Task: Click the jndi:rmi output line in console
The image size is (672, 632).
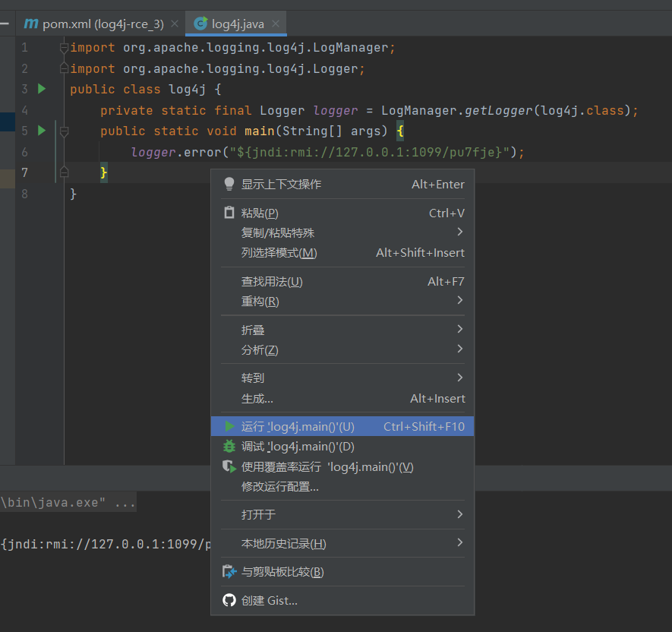Action: (106, 544)
